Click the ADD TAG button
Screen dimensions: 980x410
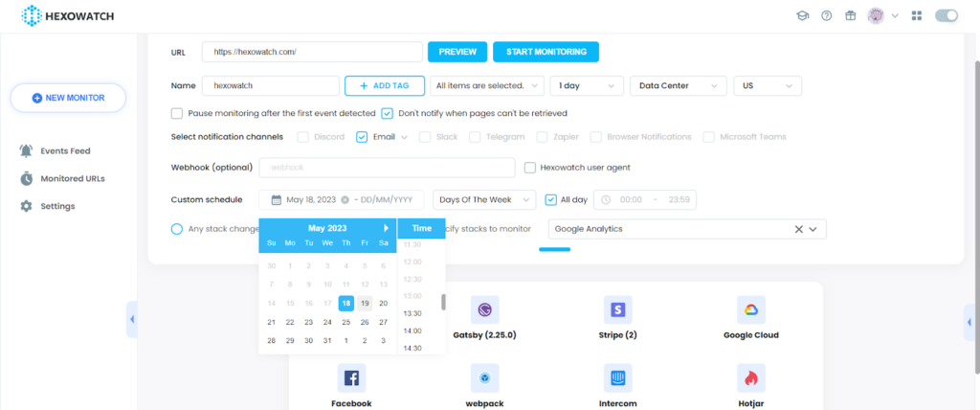(385, 86)
